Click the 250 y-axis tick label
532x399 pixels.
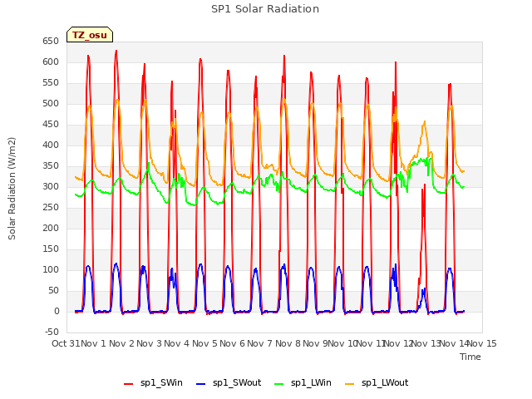51,208
